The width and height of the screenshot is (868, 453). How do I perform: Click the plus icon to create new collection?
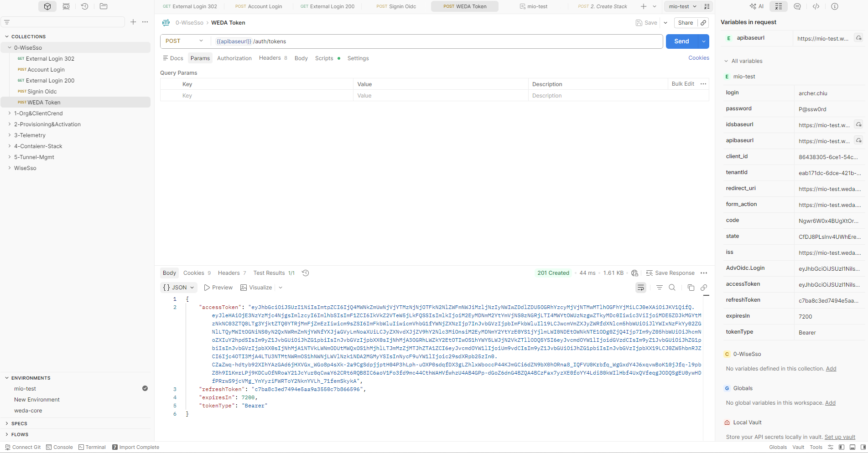(133, 22)
